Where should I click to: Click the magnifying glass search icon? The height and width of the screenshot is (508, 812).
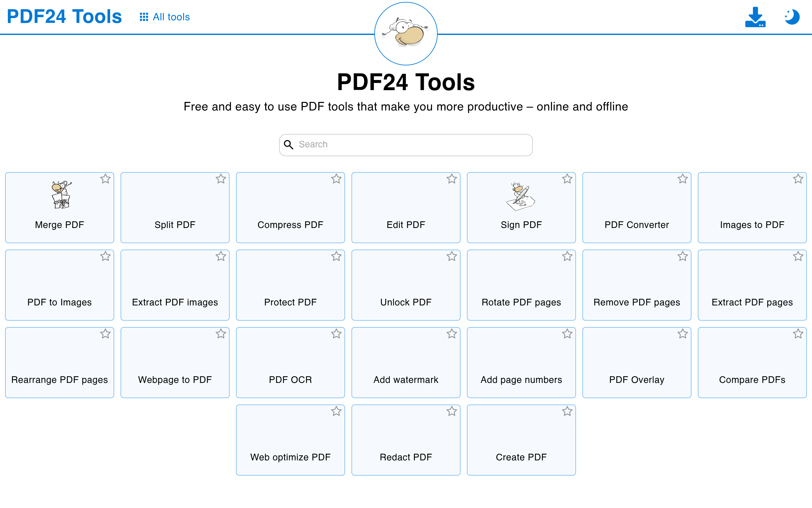289,144
